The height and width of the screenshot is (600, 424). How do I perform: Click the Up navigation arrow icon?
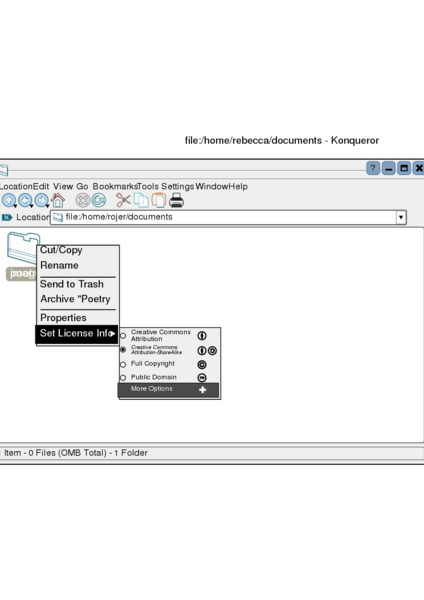coord(9,200)
